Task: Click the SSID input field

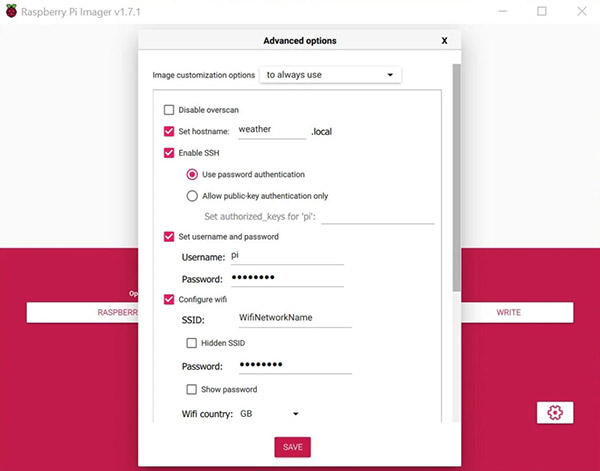Action: tap(294, 318)
